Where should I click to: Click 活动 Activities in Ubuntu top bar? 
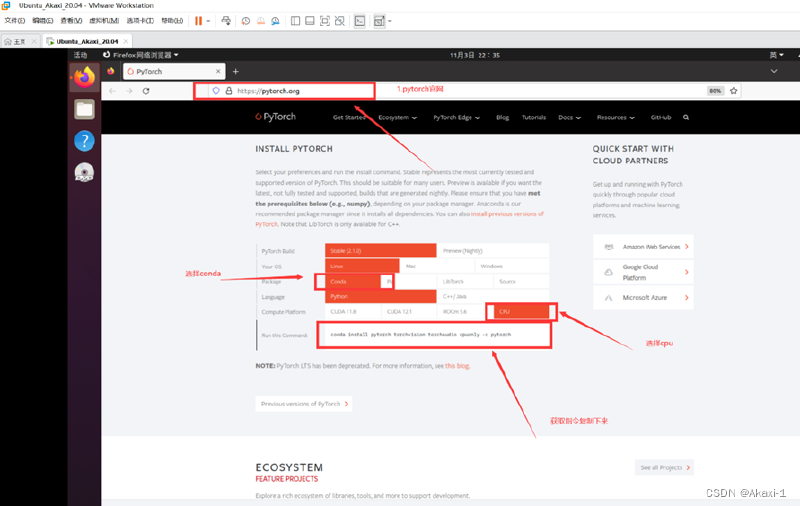pos(80,55)
